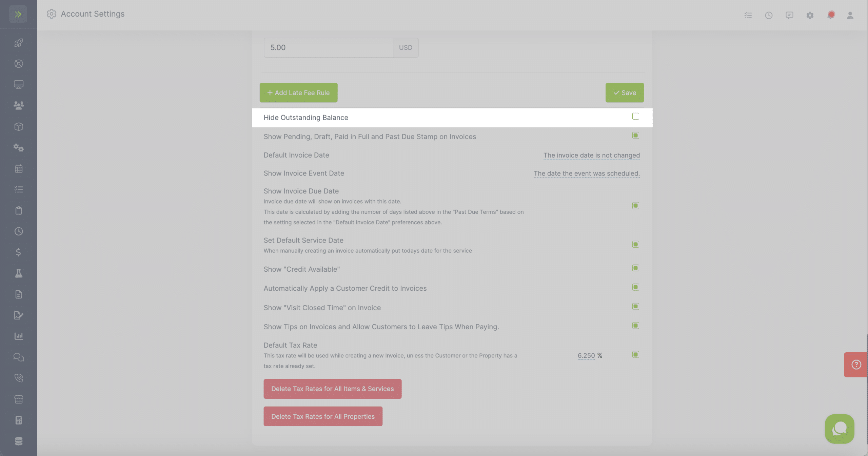The image size is (868, 456).
Task: Click "The invoice date is not changed" link
Action: click(x=592, y=155)
